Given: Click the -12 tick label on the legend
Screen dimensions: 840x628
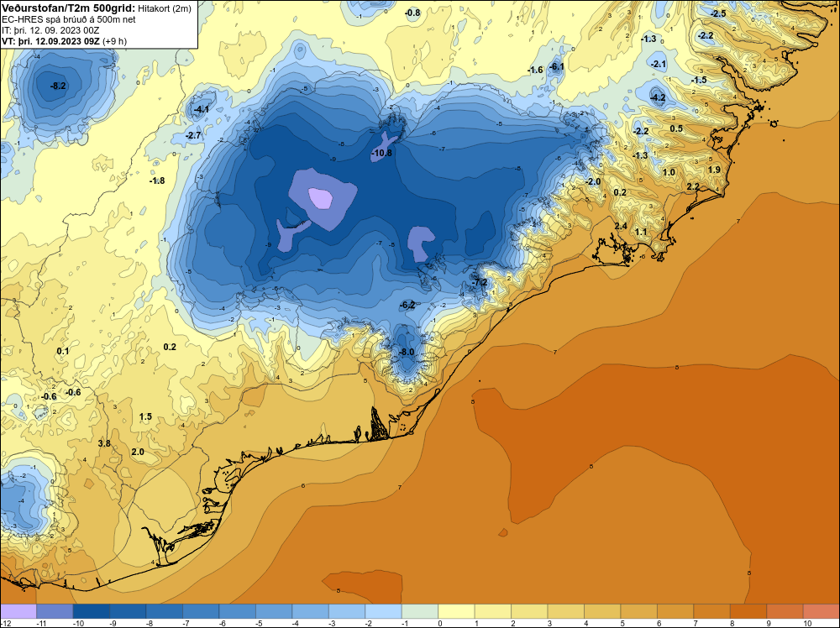Looking at the screenshot, I should click(x=6, y=623).
